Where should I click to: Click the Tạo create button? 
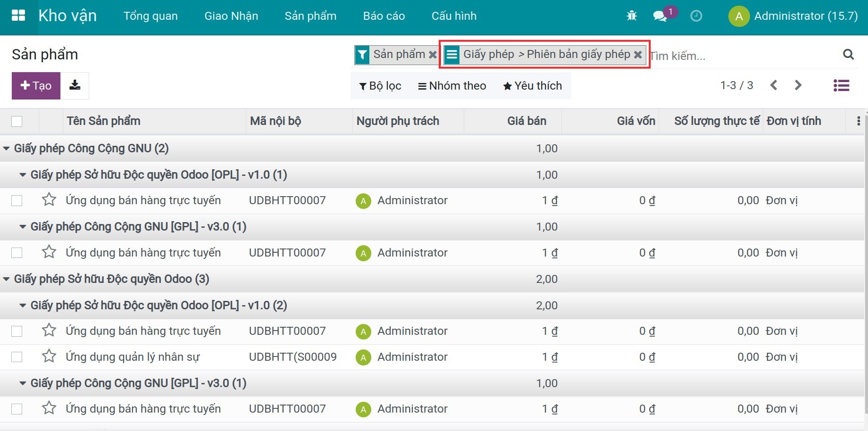click(36, 86)
